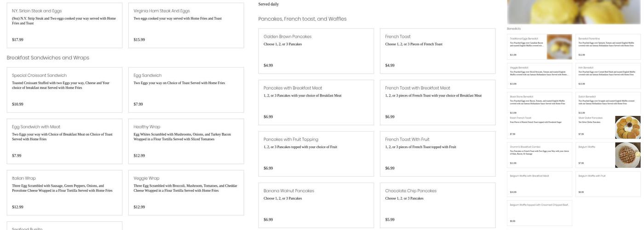Open Banana Walnut Pancakes item
This screenshot has height=230, width=644.
point(316,205)
